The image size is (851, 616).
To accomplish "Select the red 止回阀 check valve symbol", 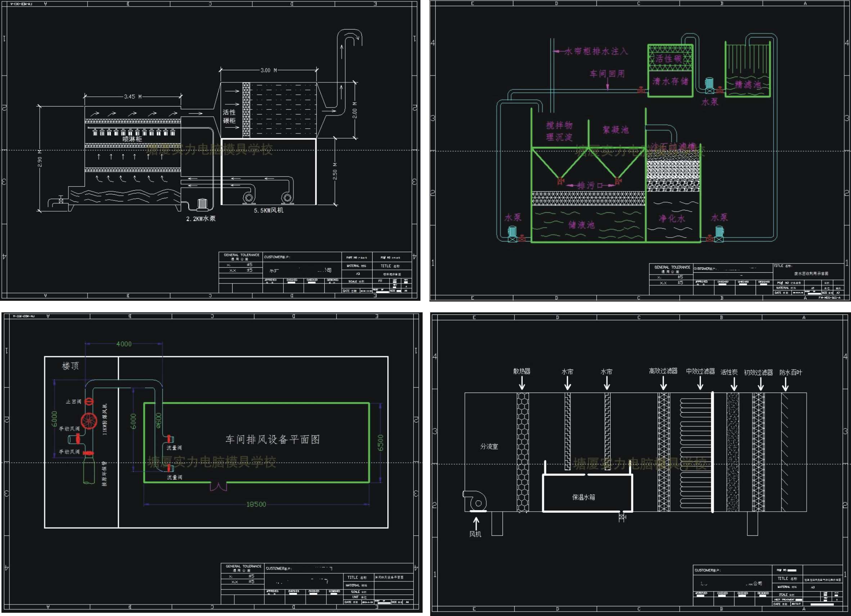I will (x=89, y=402).
